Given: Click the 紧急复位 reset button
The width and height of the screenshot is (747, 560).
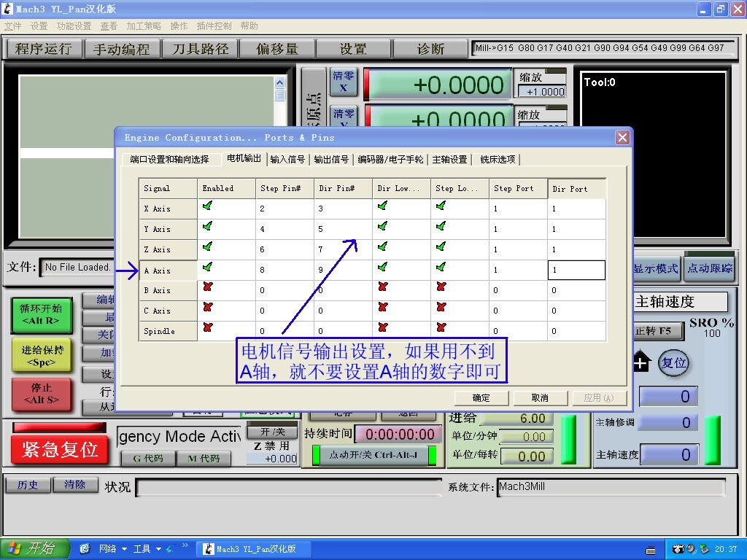Looking at the screenshot, I should 60,449.
